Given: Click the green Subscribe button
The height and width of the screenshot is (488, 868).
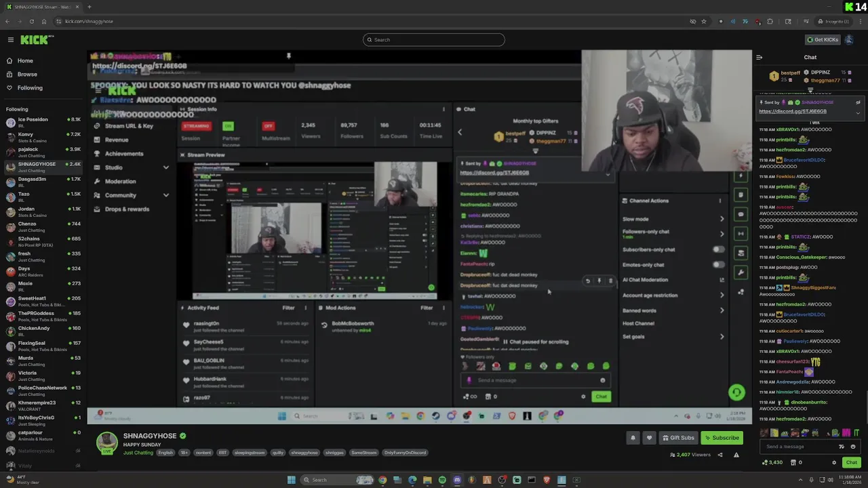Looking at the screenshot, I should click(722, 438).
